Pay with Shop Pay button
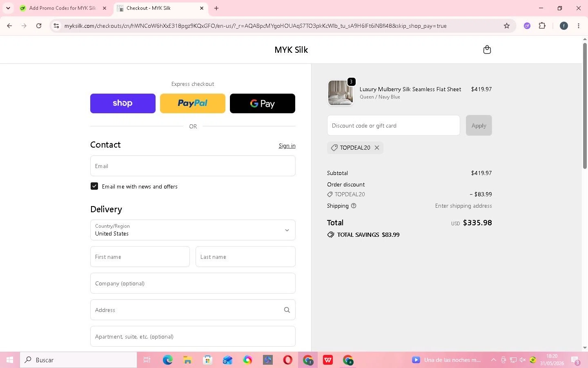588x368 pixels. 123,103
